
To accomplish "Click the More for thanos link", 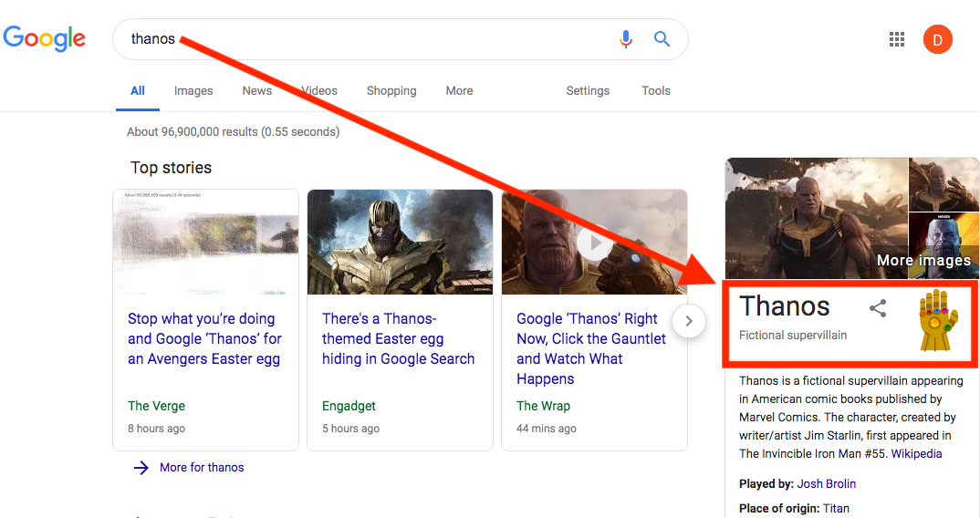I will [x=202, y=468].
